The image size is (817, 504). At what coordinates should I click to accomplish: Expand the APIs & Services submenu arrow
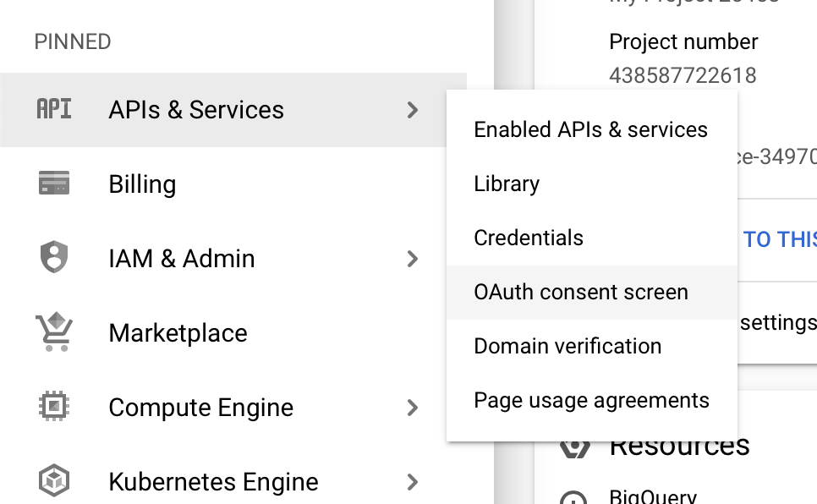pyautogui.click(x=413, y=110)
